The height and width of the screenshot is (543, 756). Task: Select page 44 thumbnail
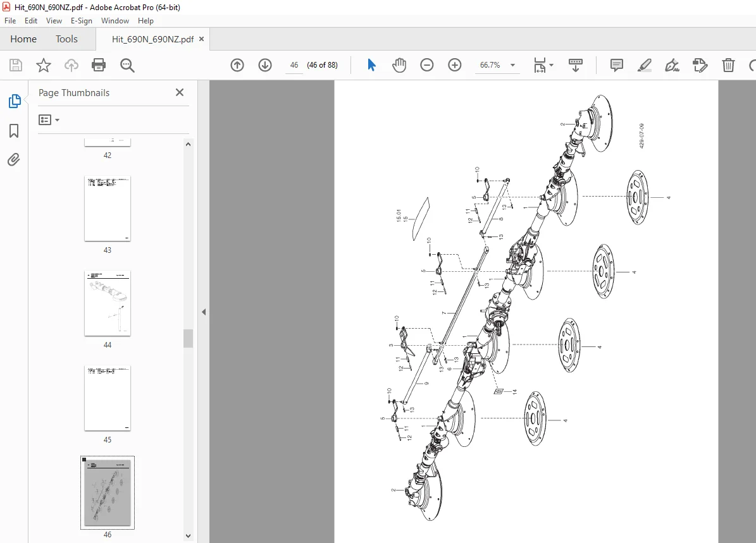point(108,303)
